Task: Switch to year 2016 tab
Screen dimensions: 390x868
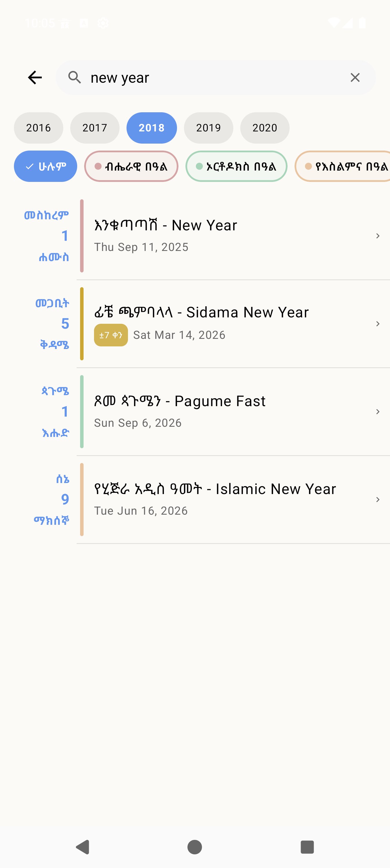Action: [x=38, y=128]
